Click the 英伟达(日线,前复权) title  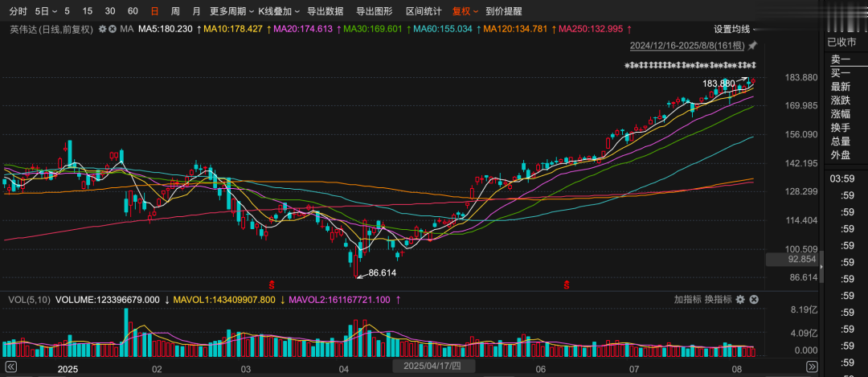tap(51, 29)
